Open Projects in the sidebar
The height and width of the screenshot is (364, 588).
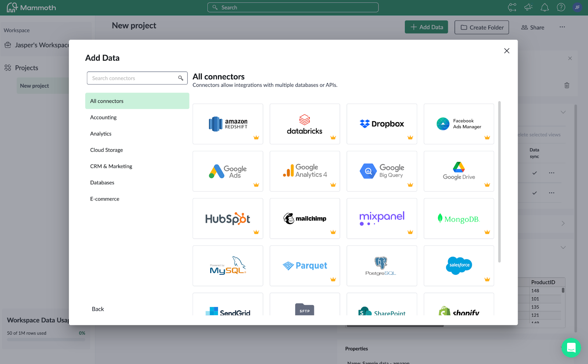(x=21, y=68)
